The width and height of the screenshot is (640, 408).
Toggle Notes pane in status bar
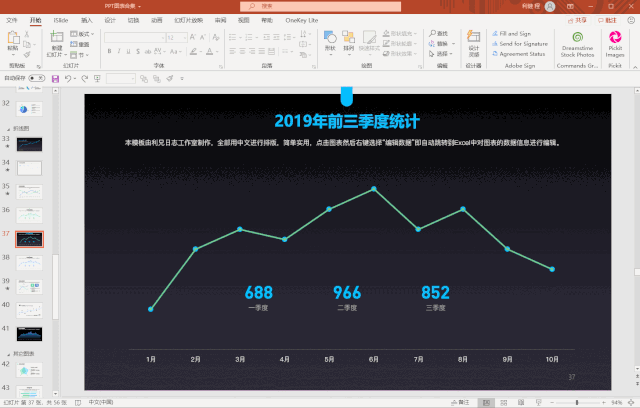(x=460, y=403)
